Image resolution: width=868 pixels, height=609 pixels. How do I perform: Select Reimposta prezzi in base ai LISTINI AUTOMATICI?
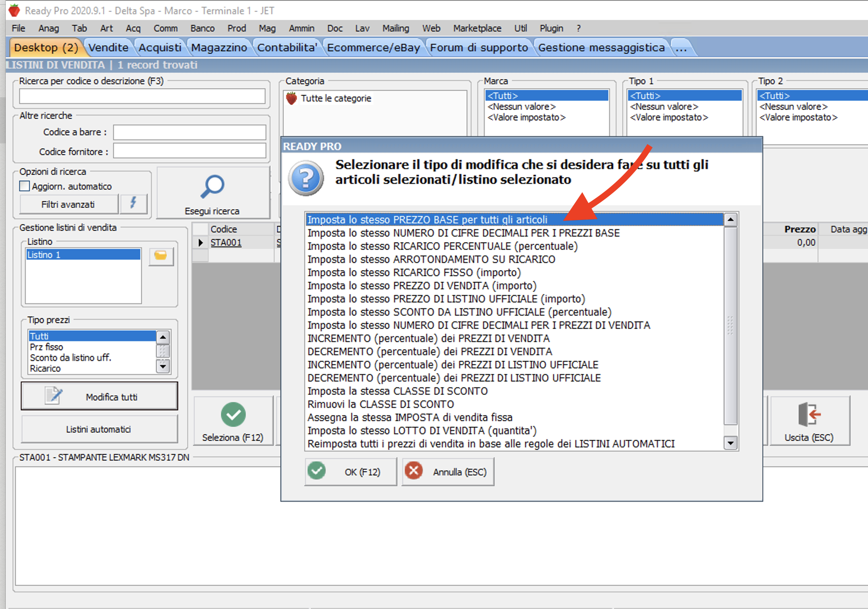point(514,444)
